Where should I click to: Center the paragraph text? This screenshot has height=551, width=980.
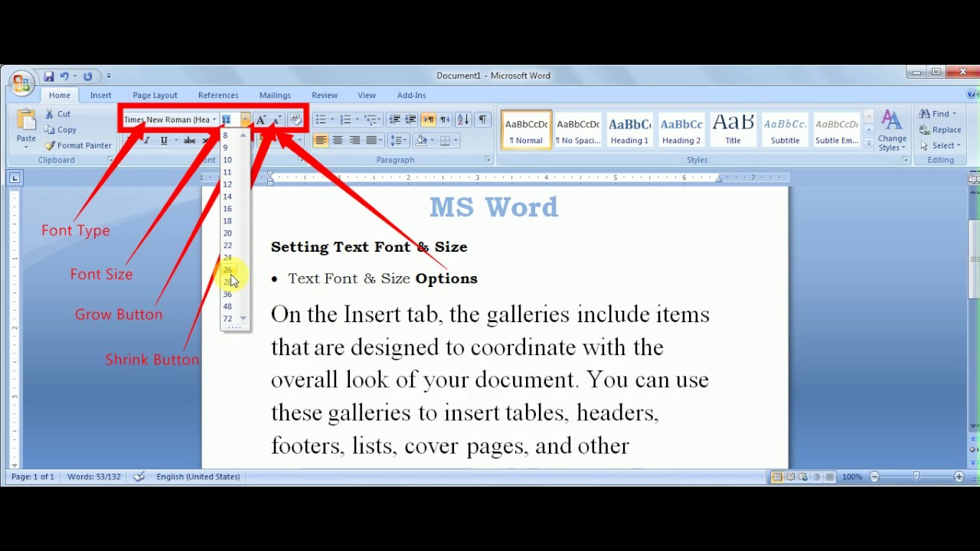click(x=338, y=140)
